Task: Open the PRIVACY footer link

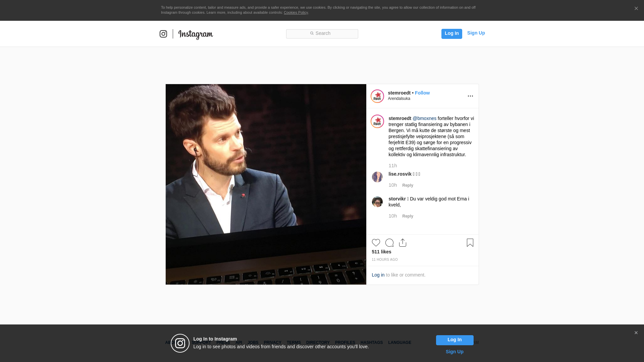Action: (272, 343)
